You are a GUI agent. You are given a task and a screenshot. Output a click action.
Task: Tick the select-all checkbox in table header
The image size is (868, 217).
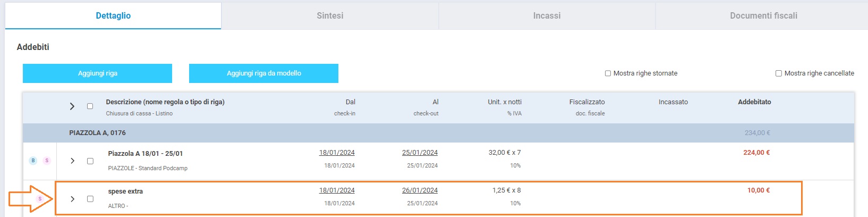pos(90,106)
